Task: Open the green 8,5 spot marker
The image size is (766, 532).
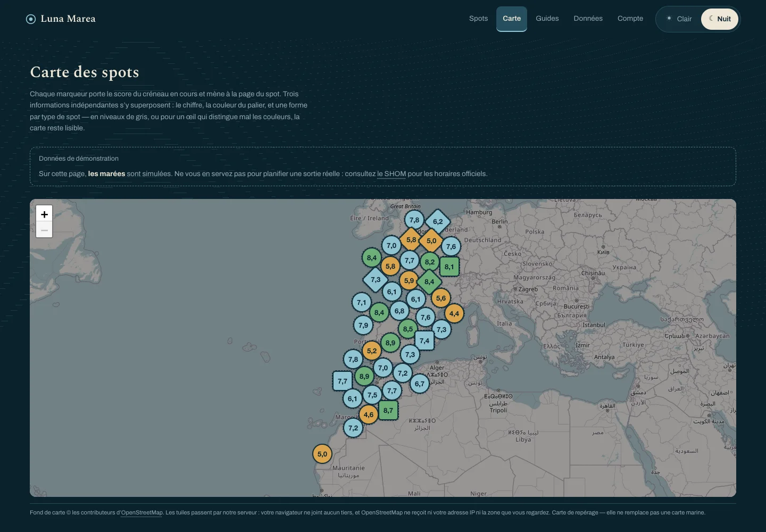Action: (x=408, y=329)
